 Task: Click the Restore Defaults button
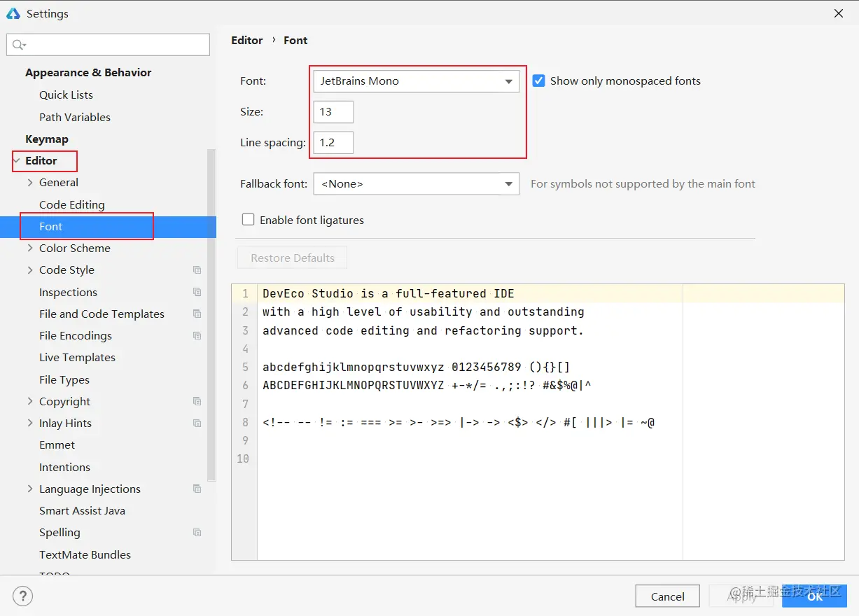(293, 258)
